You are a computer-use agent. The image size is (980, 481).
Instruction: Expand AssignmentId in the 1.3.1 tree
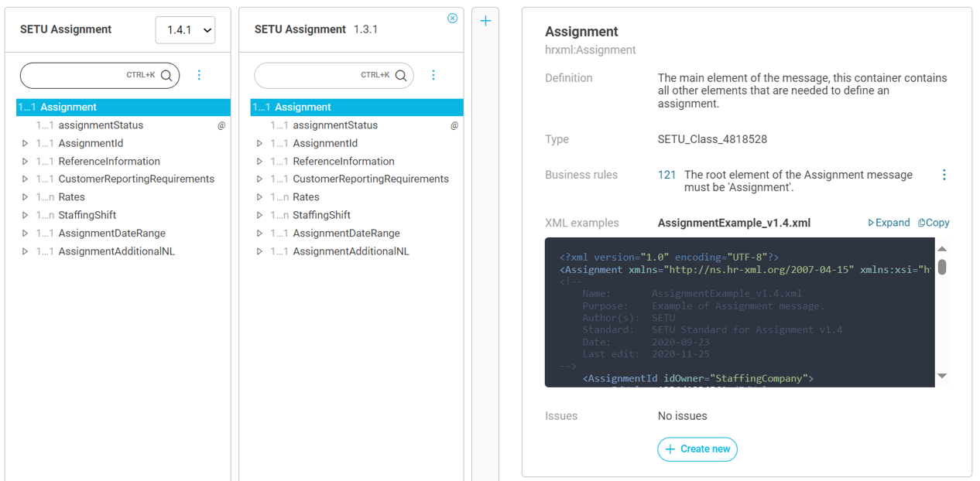(x=260, y=143)
